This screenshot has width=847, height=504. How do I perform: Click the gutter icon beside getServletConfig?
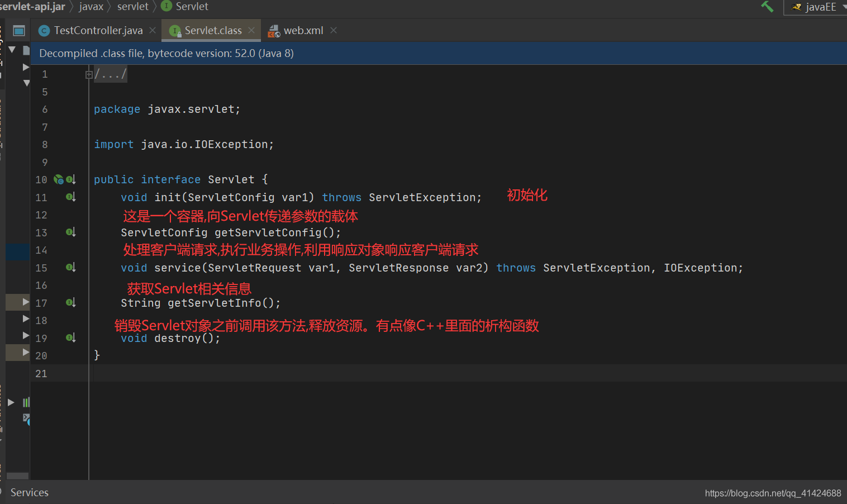pyautogui.click(x=70, y=232)
